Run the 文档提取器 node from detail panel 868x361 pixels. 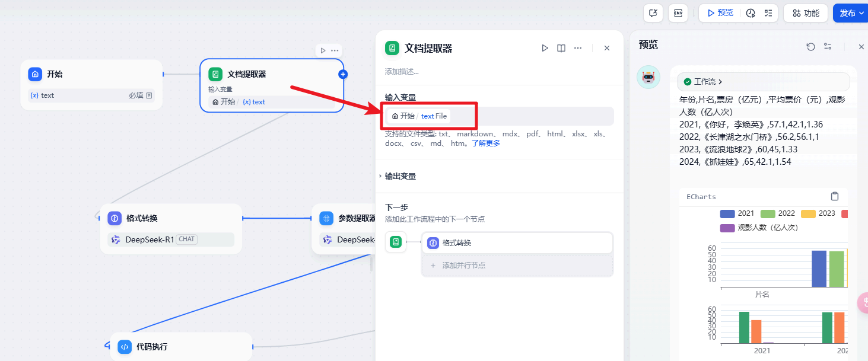click(545, 48)
